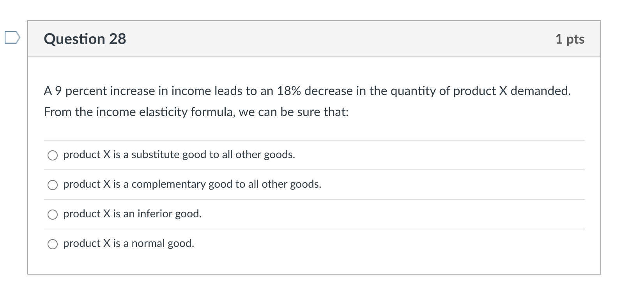
Task: Click the answer text 'product X is an inferior good'
Action: click(133, 214)
